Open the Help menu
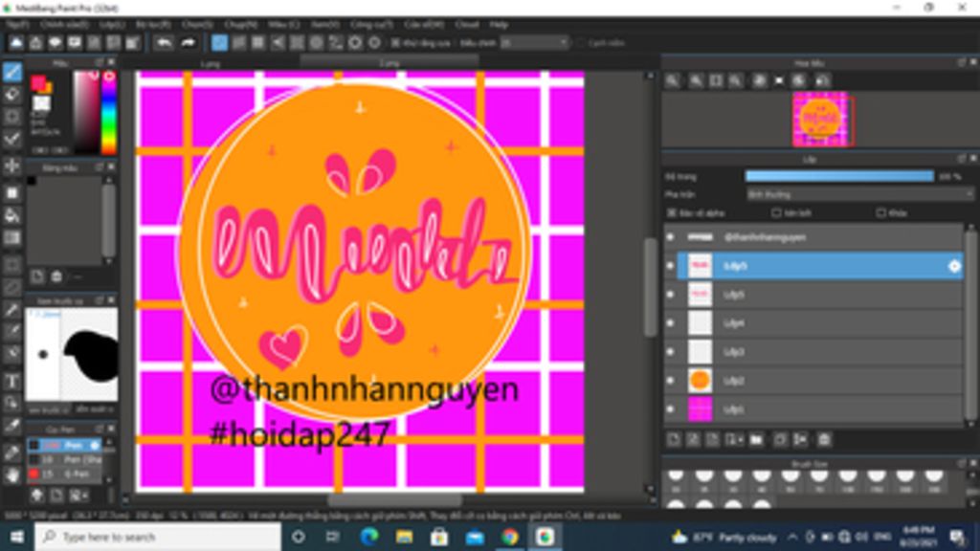 point(498,24)
